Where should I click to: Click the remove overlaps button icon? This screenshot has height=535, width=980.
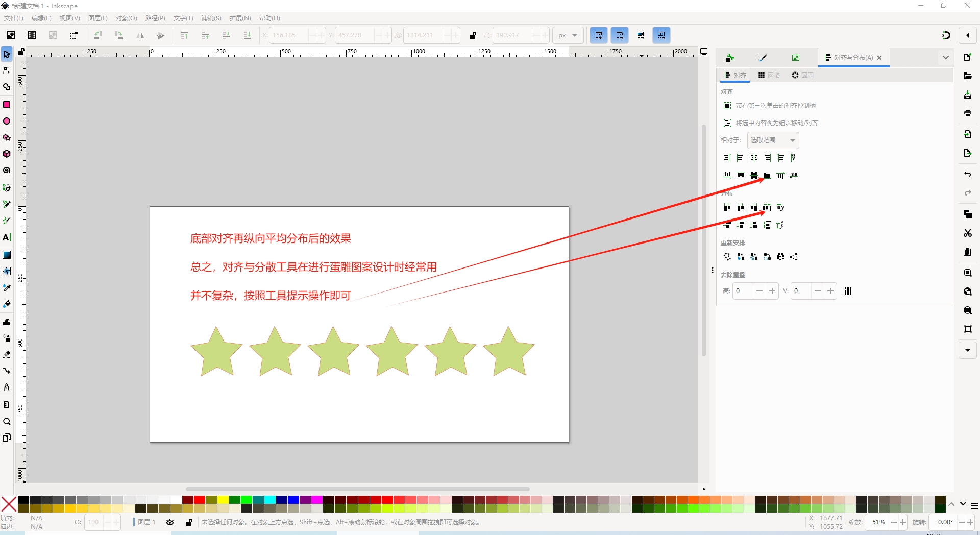click(x=848, y=291)
